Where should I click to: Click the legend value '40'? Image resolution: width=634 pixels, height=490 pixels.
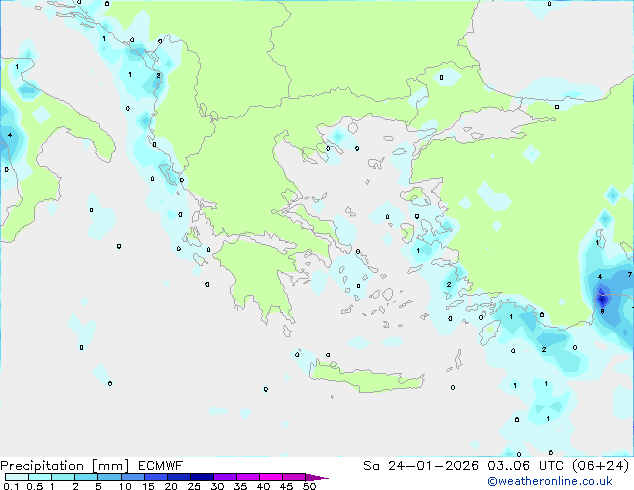(x=263, y=486)
